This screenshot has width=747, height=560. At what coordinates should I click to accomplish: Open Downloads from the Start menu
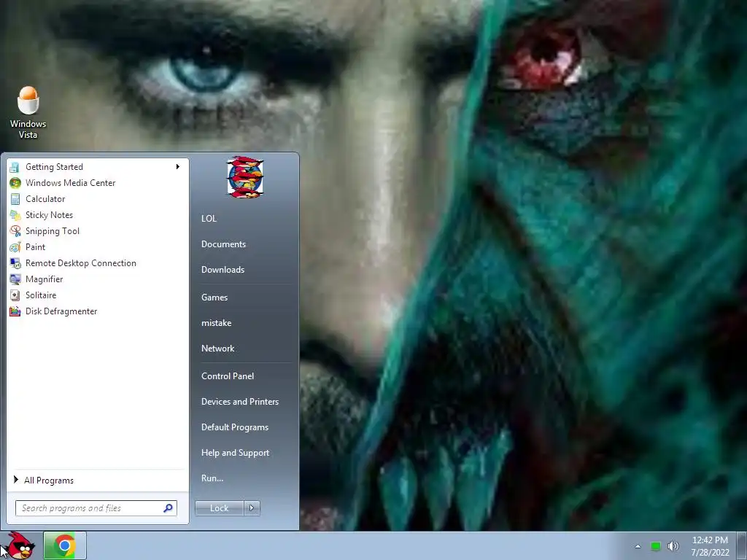(x=223, y=270)
